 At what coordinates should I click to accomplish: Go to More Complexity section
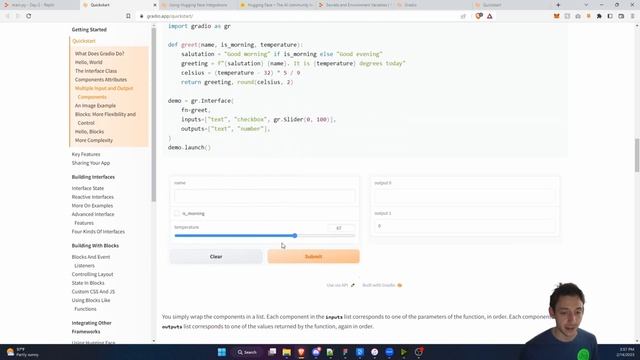(x=93, y=140)
